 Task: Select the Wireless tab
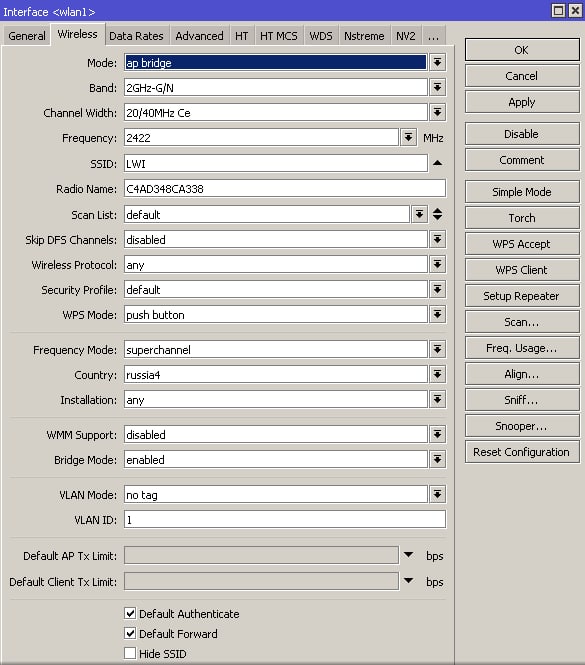click(x=78, y=34)
